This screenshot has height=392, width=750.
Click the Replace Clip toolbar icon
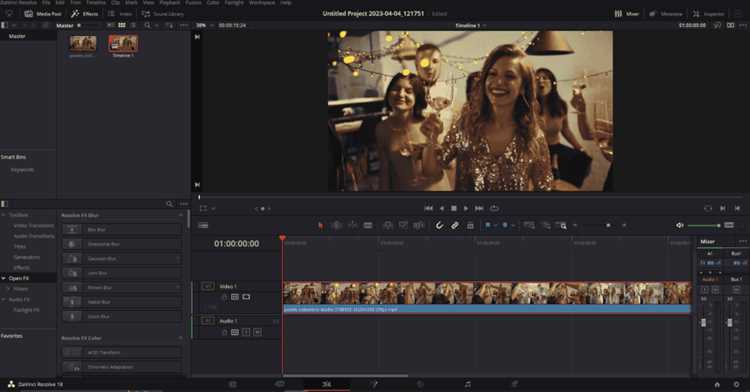419,225
